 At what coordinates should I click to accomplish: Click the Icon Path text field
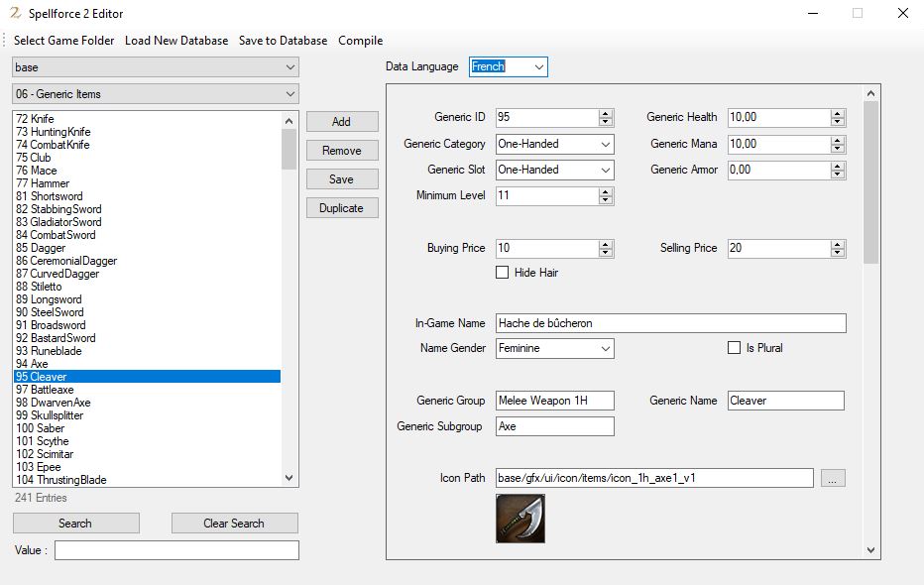pos(654,478)
